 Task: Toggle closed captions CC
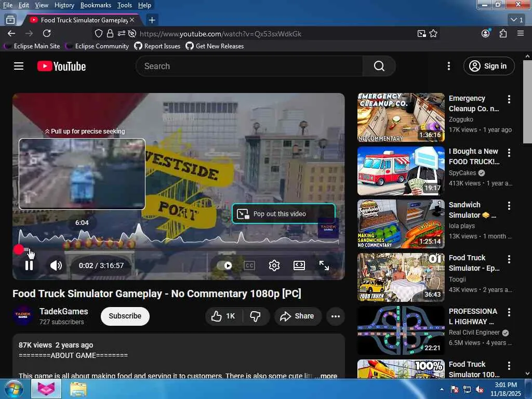coord(249,265)
